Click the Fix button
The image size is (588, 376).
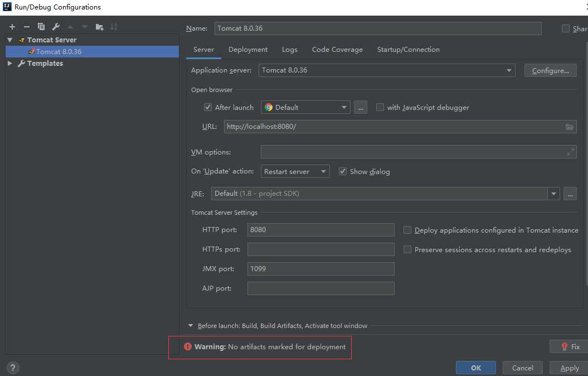pyautogui.click(x=570, y=347)
